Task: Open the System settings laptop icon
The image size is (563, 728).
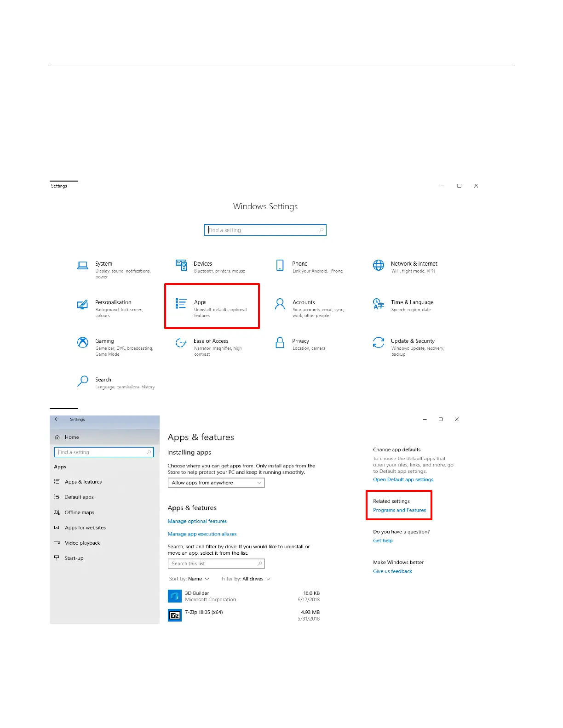Action: tap(83, 265)
